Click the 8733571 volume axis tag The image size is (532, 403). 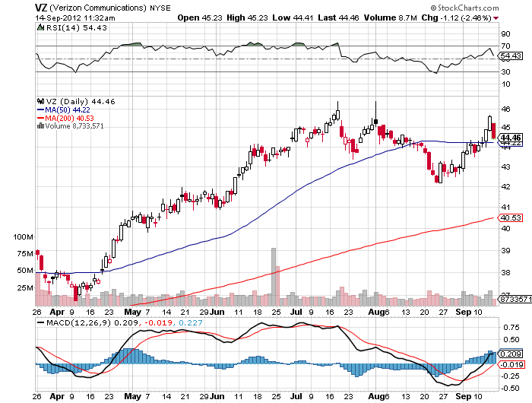pyautogui.click(x=515, y=299)
